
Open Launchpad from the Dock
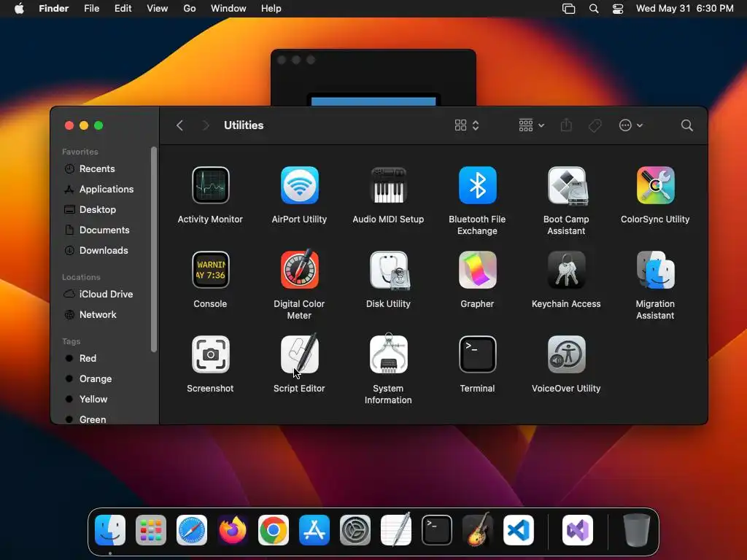[151, 530]
